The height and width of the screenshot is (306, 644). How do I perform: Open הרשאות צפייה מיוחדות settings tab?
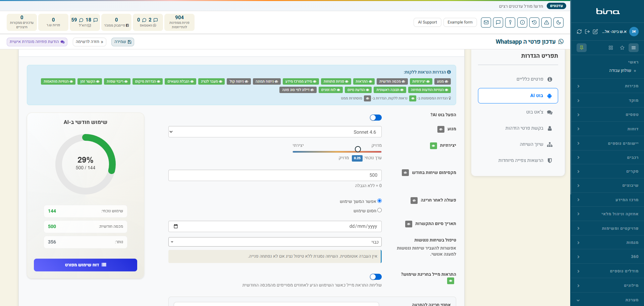click(x=518, y=161)
